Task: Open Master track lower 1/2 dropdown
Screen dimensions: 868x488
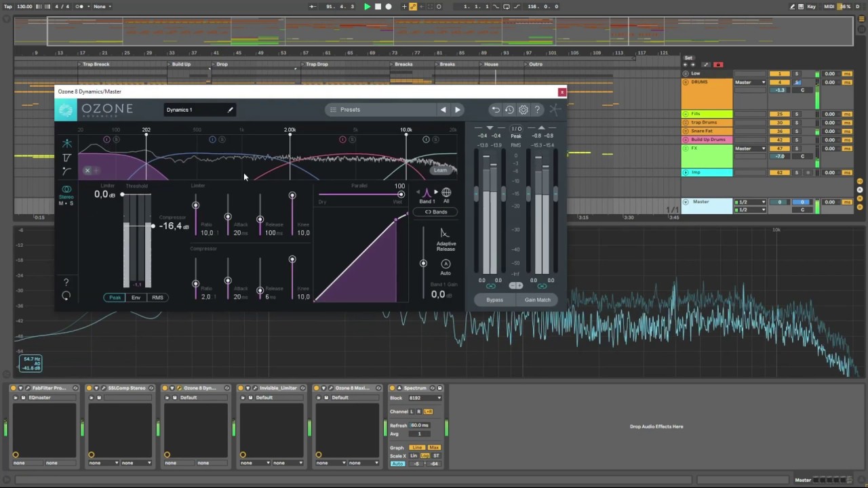Action: click(x=751, y=209)
